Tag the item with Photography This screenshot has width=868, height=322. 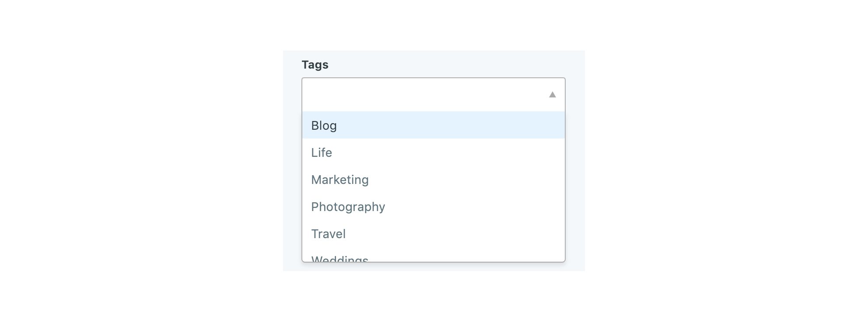pyautogui.click(x=348, y=207)
